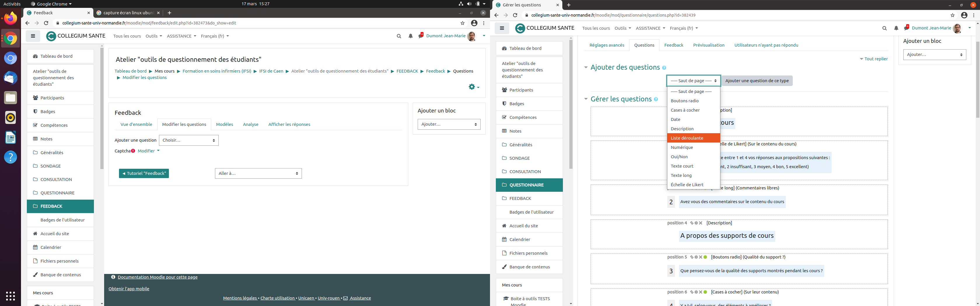Open the Aller à… navigation dropdown
This screenshot has height=306, width=980.
click(x=258, y=173)
